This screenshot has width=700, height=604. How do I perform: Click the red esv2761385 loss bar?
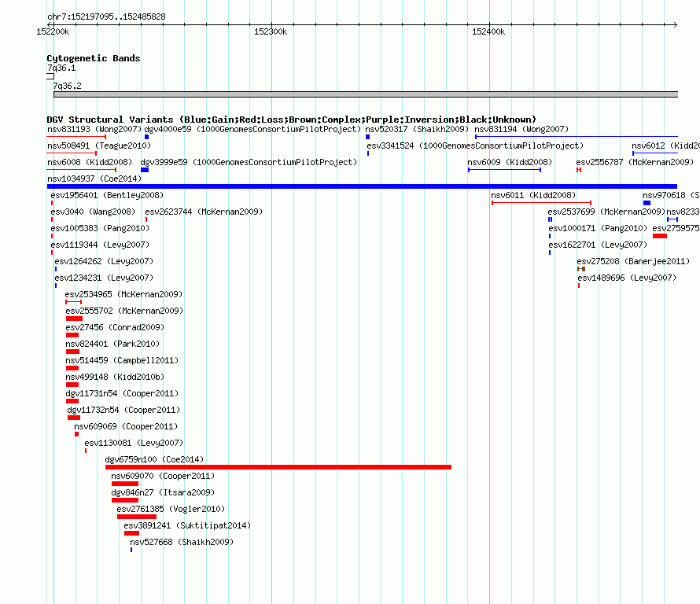click(137, 517)
